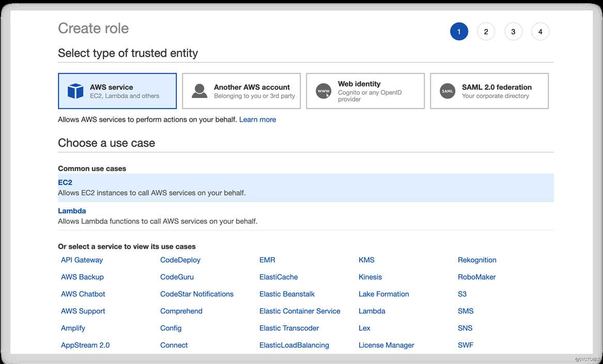Select CodeDeploy from service list
603x364 pixels.
click(x=180, y=260)
